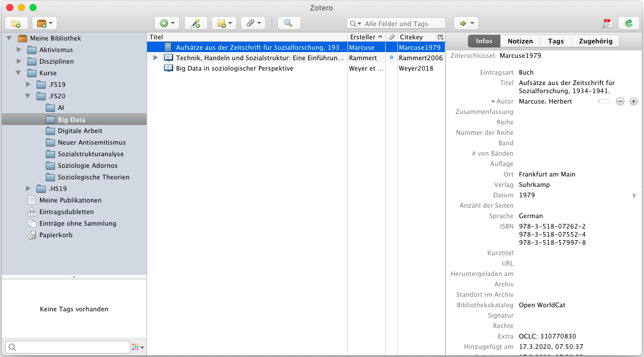Image resolution: width=644 pixels, height=357 pixels.
Task: Click the New Collection toolbar icon
Action: tap(16, 23)
